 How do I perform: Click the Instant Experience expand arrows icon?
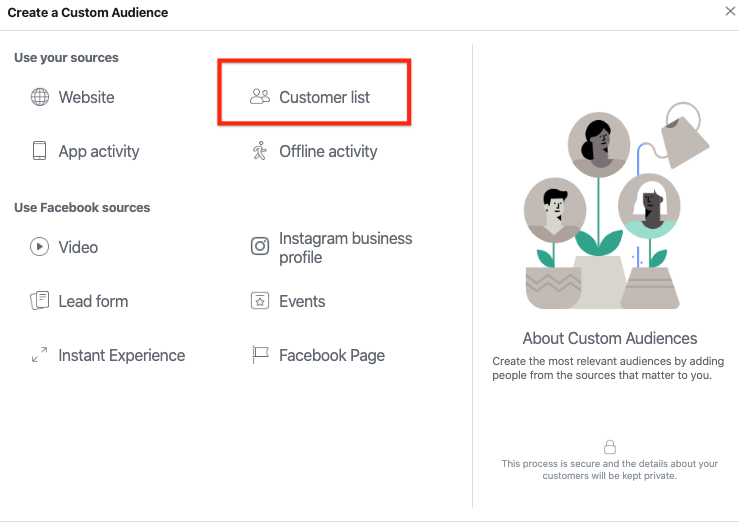tap(40, 355)
